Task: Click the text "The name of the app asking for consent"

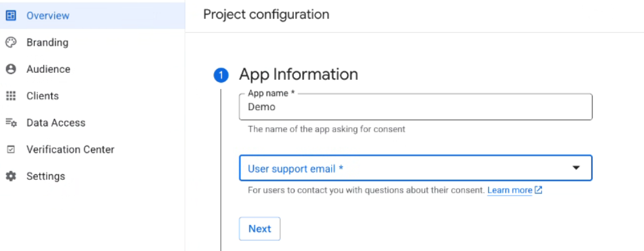Action: pos(327,129)
